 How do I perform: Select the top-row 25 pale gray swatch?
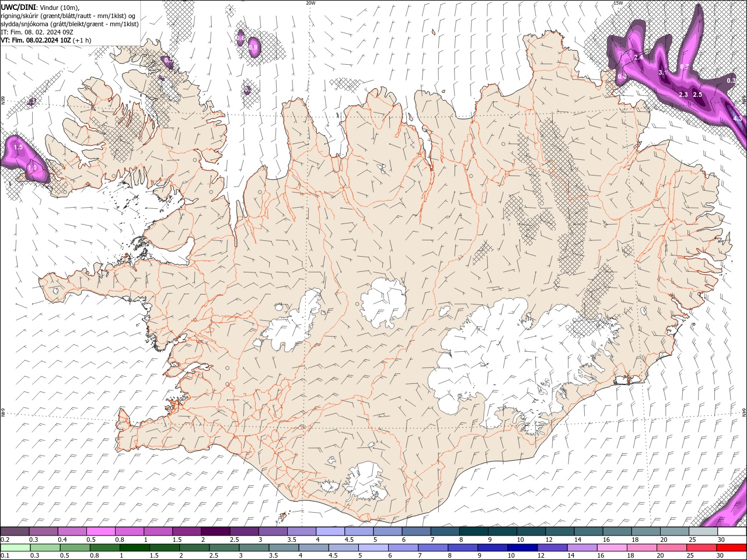(703, 531)
